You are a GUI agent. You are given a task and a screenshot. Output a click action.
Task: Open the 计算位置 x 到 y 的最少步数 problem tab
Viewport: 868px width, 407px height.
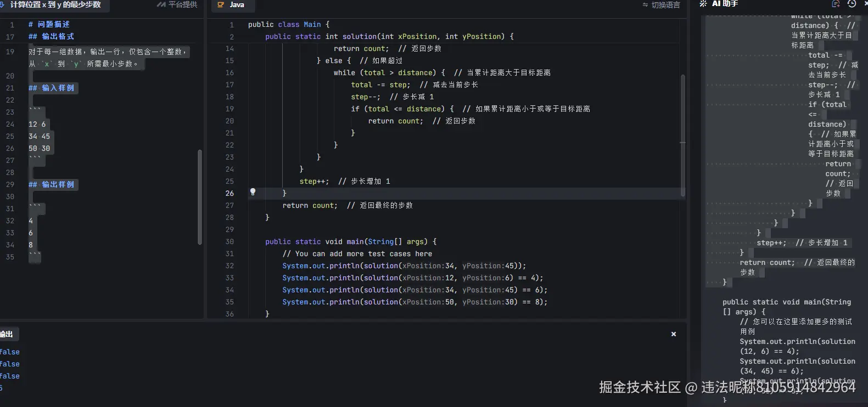point(55,4)
